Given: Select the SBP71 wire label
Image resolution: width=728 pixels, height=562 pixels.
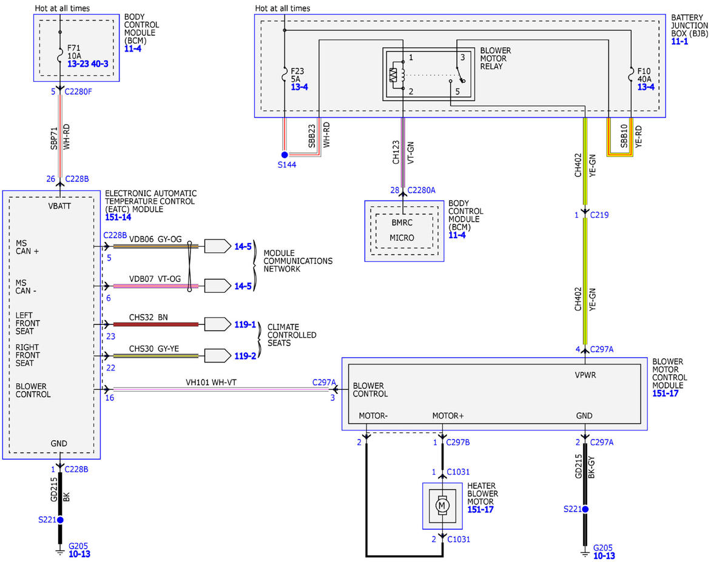Looking at the screenshot, I should [54, 138].
